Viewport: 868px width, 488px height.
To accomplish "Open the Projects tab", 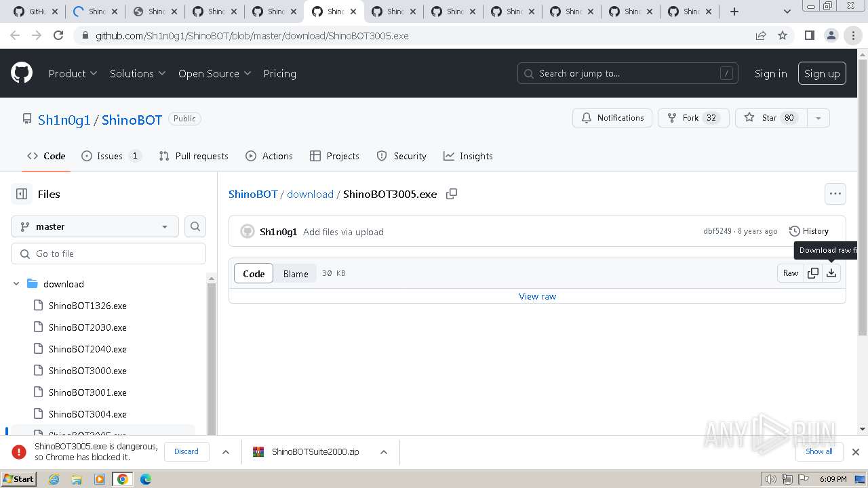I will [334, 156].
